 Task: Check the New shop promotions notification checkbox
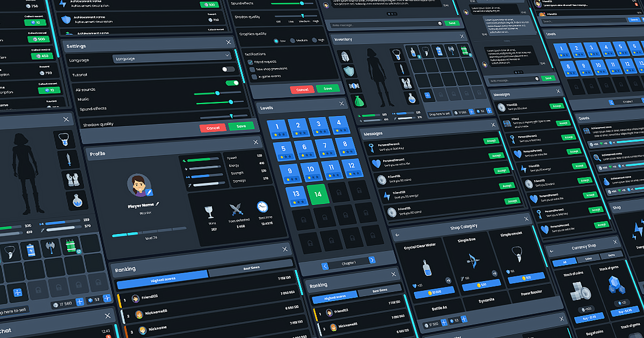coord(252,69)
